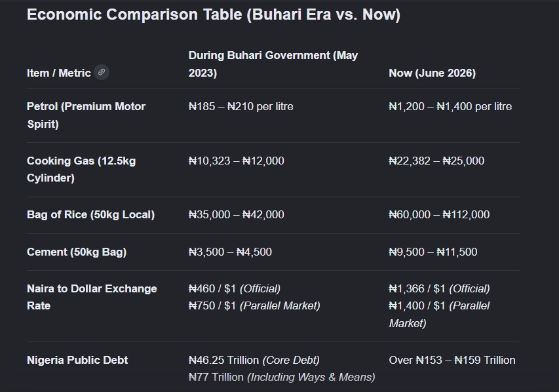This screenshot has height=392, width=559.
Task: Click the ₦1,200 – ₦1,400 per litre cell
Action: click(450, 106)
